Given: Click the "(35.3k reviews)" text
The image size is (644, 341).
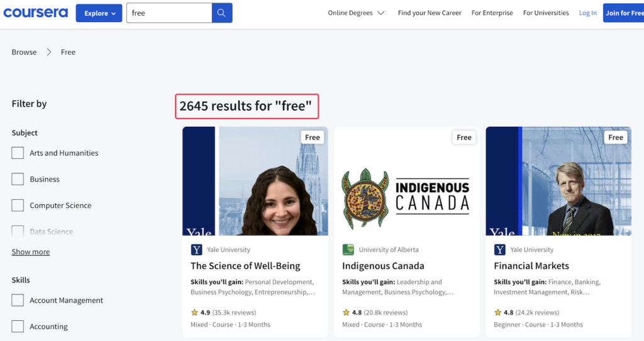Looking at the screenshot, I should click(234, 312).
